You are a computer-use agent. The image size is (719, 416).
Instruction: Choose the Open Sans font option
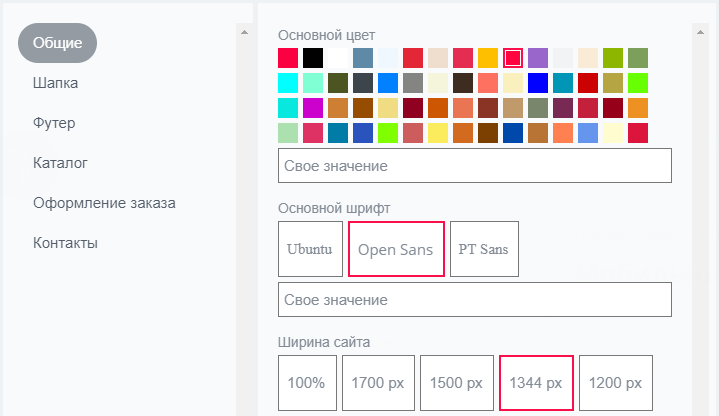click(396, 249)
